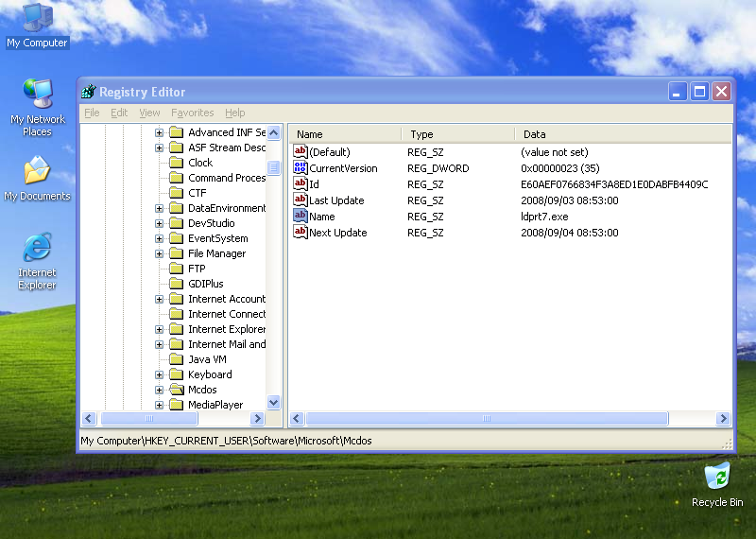Open the Help menu
This screenshot has width=756, height=539.
pyautogui.click(x=234, y=113)
